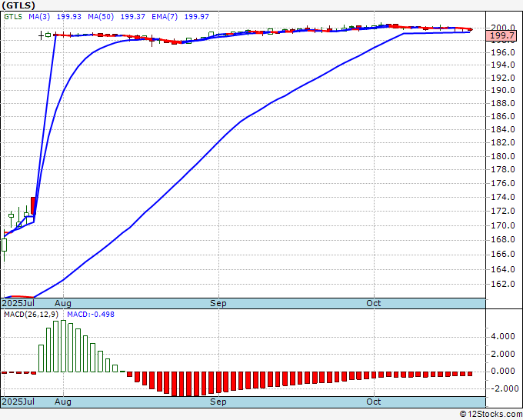The width and height of the screenshot is (523, 420).
Task: Click Aug on the price chart timeline
Action: 63,303
